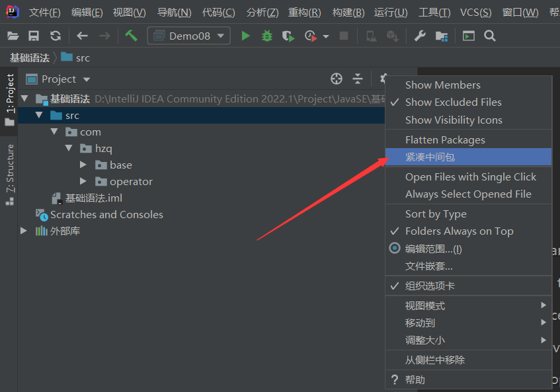This screenshot has width=560, height=392.
Task: Open the 视图(V) menu
Action: 130,13
